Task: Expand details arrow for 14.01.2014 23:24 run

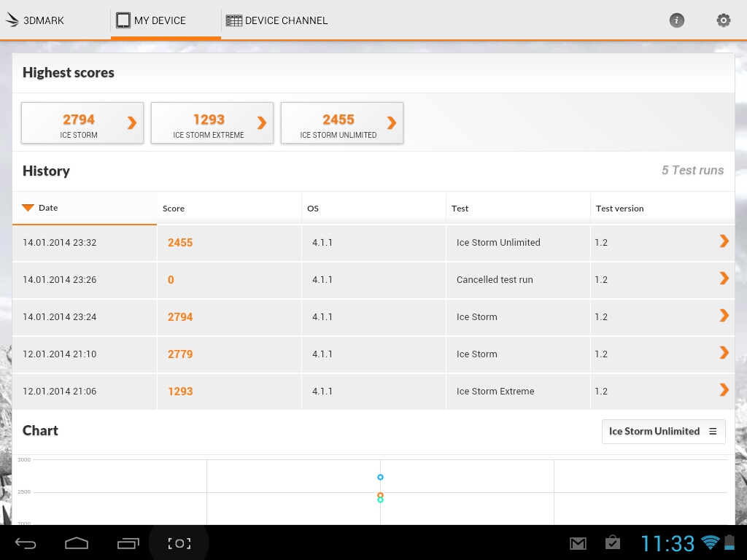Action: pos(724,316)
